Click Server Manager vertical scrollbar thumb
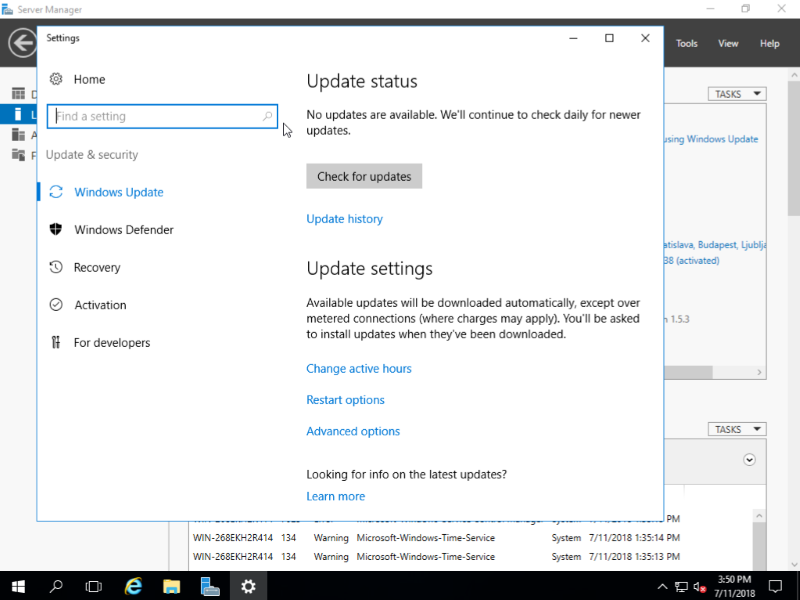800x600 pixels. [x=794, y=148]
